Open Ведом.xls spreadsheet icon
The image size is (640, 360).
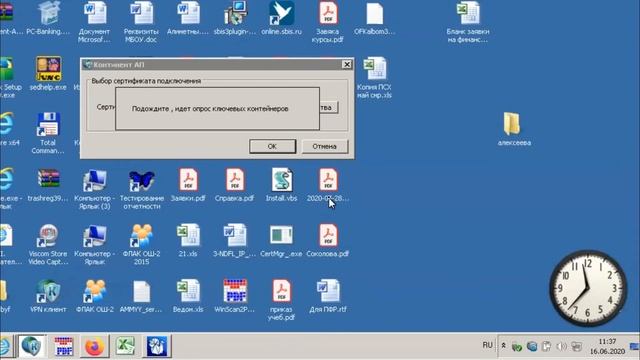[x=188, y=296]
